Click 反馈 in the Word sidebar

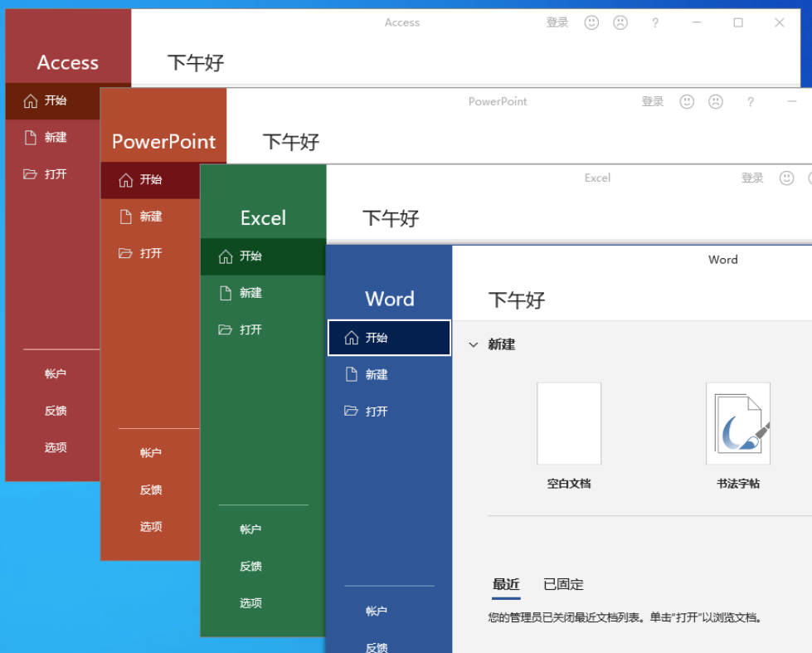pos(377,647)
